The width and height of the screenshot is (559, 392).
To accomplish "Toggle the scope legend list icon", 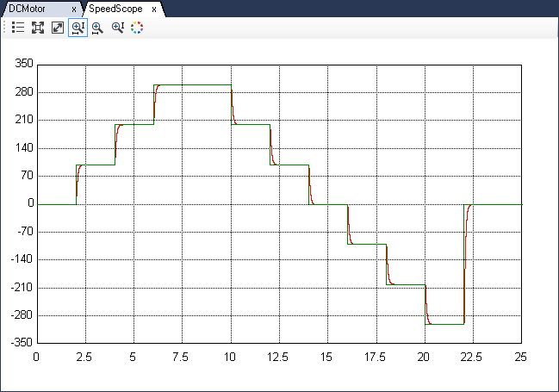I will (x=18, y=28).
